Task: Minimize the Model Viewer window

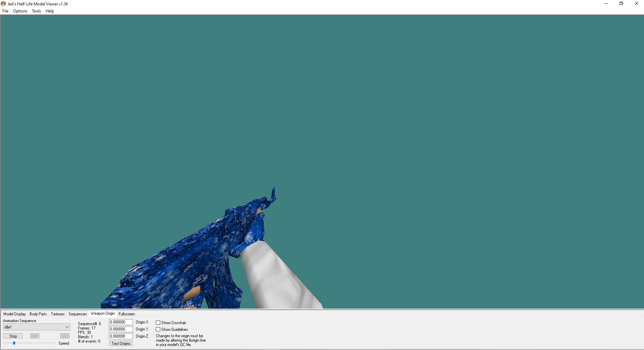Action: 606,4
